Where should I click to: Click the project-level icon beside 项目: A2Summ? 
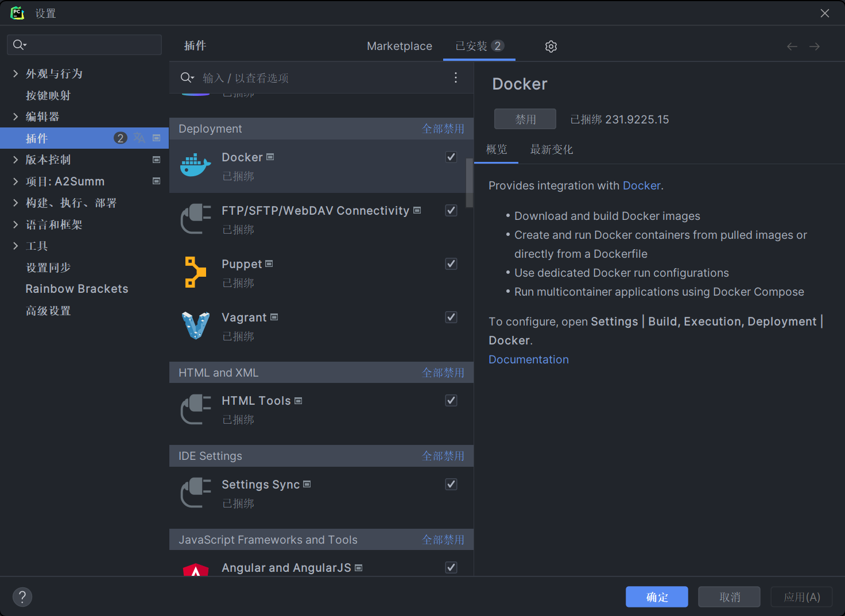(x=156, y=181)
